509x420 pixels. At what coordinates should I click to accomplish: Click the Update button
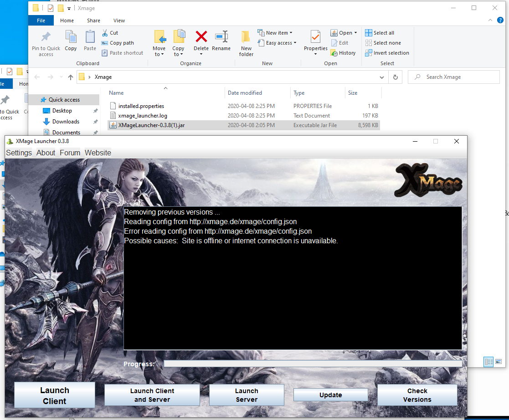(x=330, y=395)
